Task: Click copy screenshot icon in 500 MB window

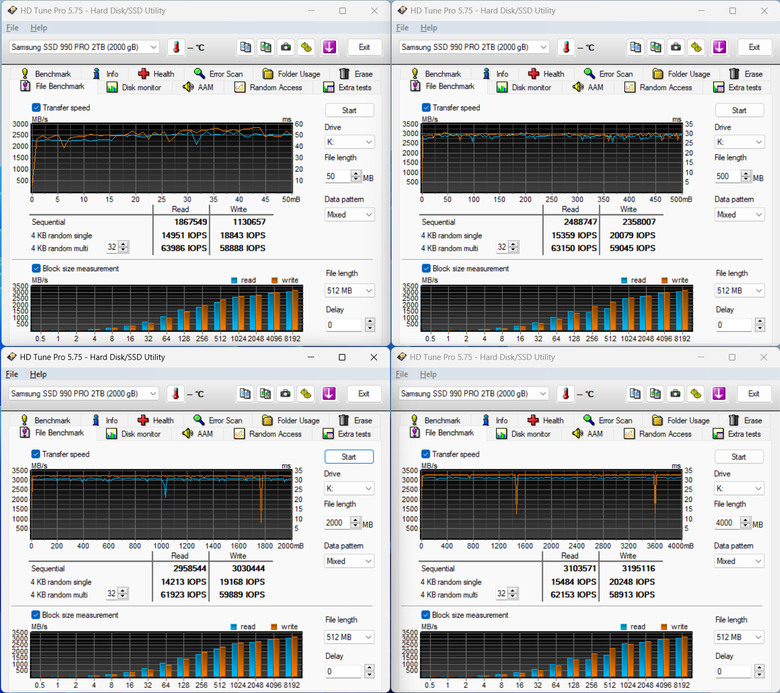Action: (x=656, y=47)
